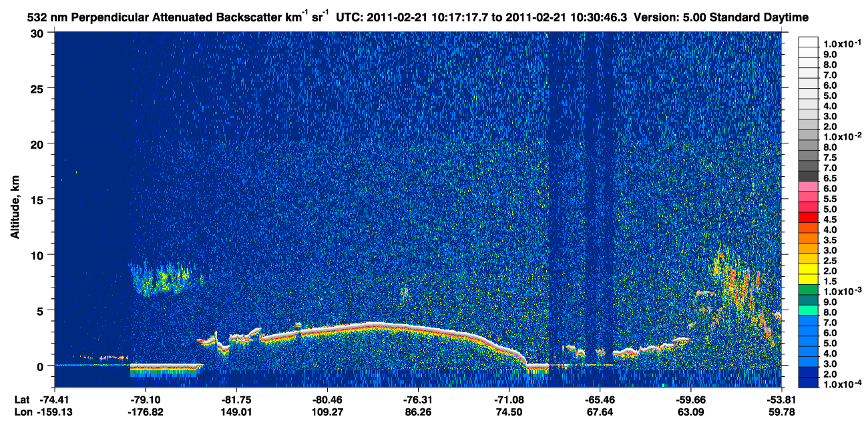Select latitude value '-81.75'
The height and width of the screenshot is (445, 868).
[x=236, y=399]
